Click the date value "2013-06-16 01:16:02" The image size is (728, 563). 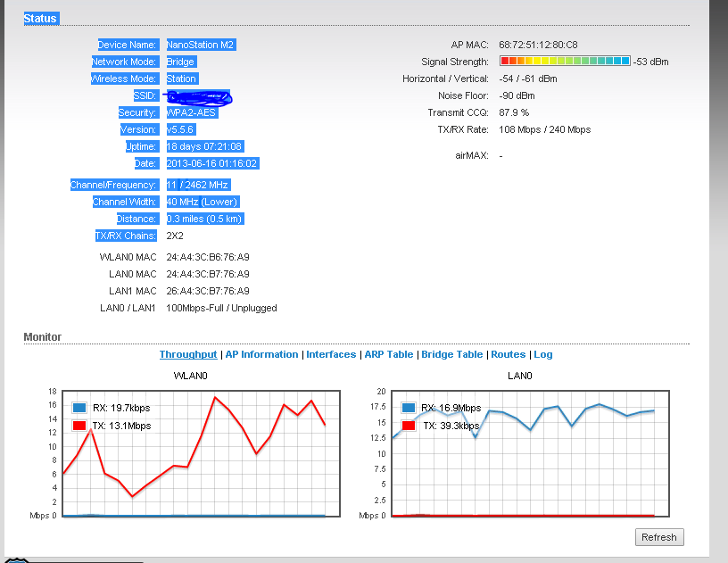(211, 163)
